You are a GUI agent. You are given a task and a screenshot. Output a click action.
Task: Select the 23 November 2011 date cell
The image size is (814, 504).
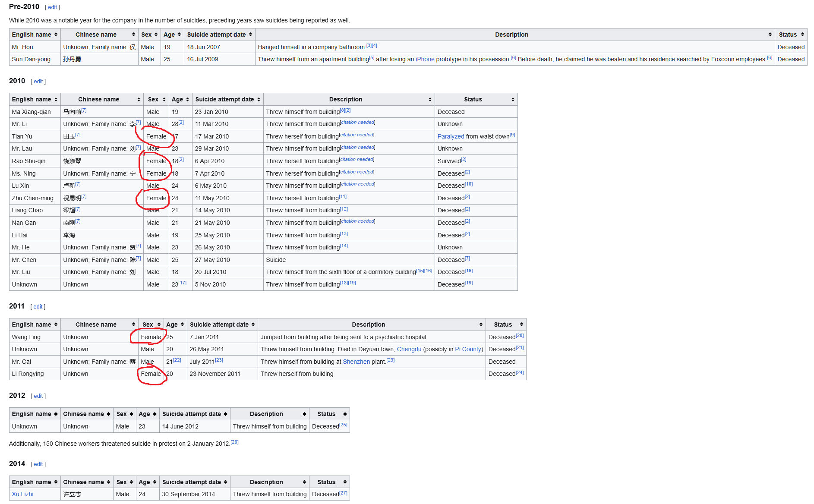222,374
